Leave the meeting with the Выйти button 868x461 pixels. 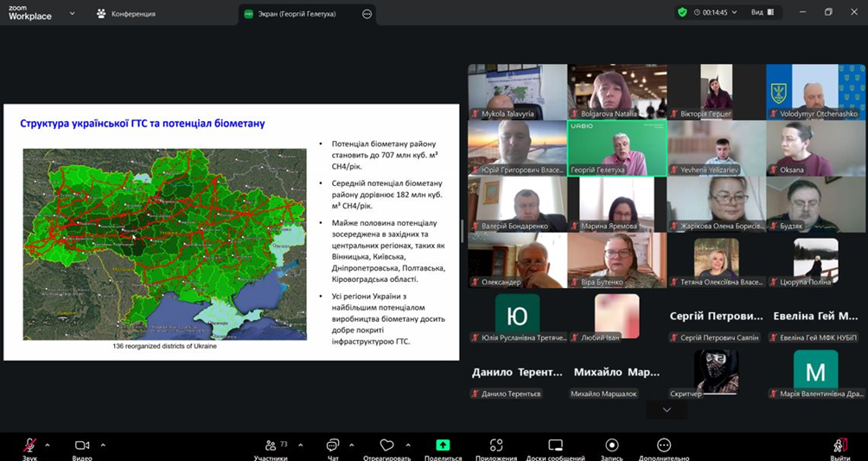pos(839,446)
